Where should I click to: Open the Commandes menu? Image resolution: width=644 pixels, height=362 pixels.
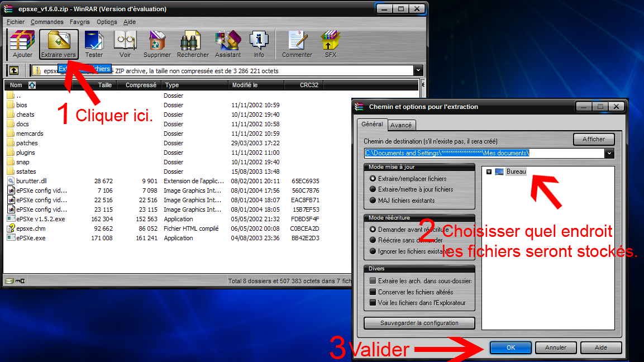[47, 22]
